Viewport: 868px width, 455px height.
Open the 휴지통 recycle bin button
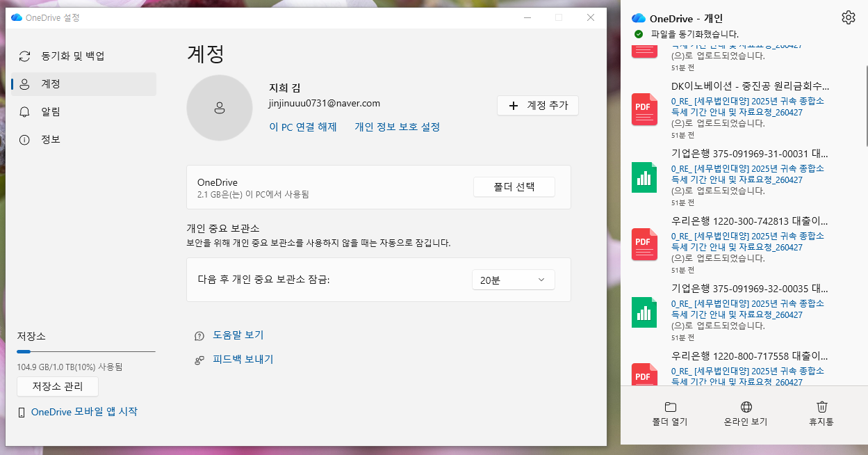pos(821,414)
